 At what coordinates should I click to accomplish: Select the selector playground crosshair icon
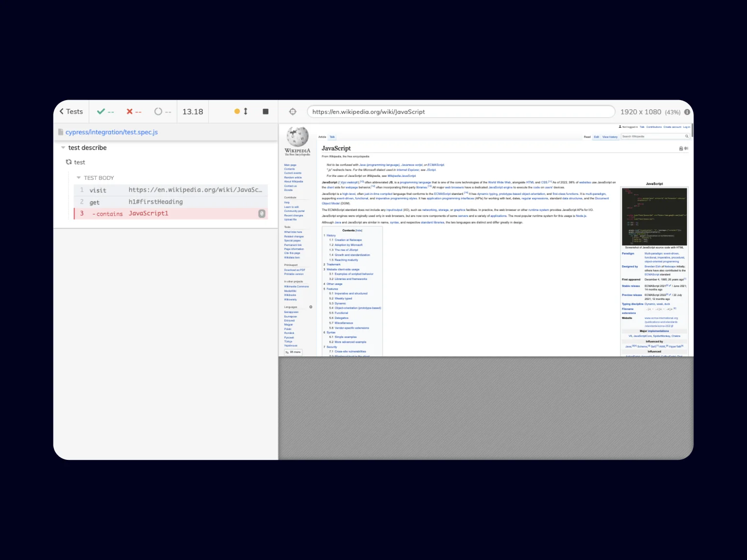(292, 111)
